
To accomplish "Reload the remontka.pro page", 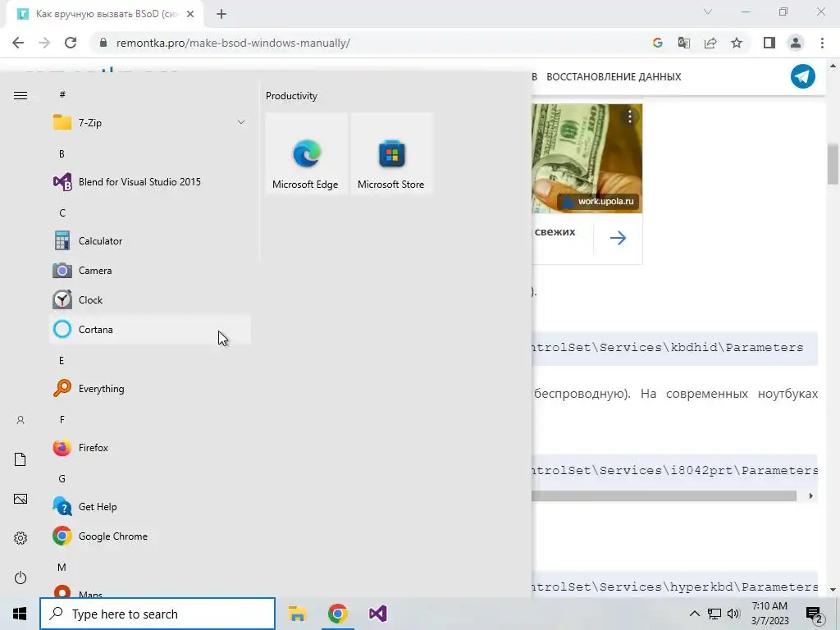I will click(x=71, y=43).
